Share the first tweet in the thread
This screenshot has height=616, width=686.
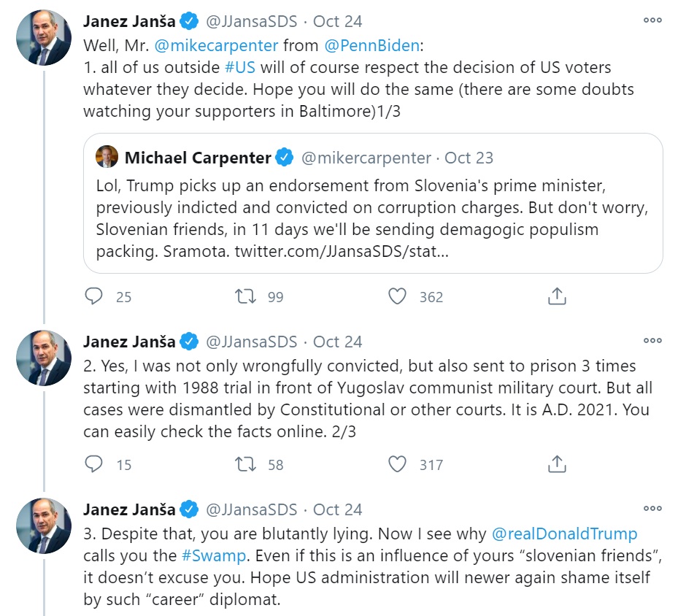point(556,296)
